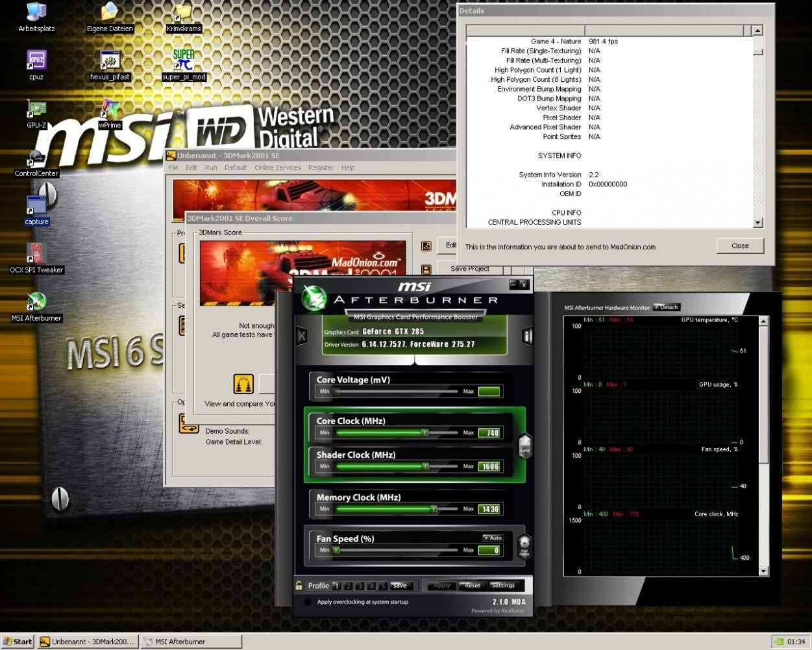Click the Core Voltage slider handle
This screenshot has width=812, height=650.
(337, 392)
